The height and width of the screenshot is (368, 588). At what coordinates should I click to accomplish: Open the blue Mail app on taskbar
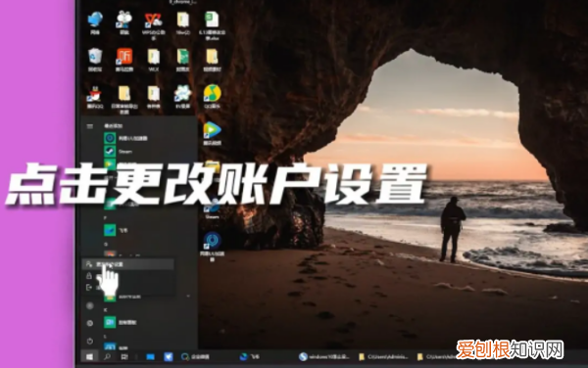[150, 357]
